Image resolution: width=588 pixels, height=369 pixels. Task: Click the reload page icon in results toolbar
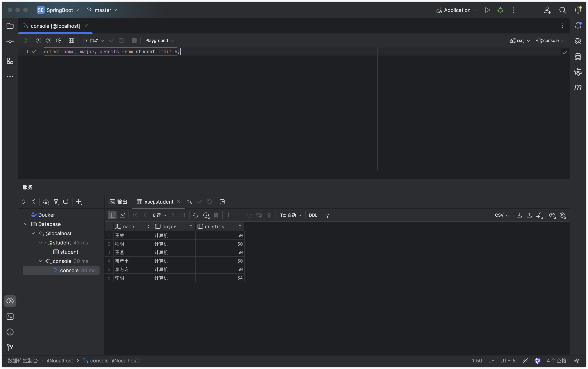[x=196, y=215]
